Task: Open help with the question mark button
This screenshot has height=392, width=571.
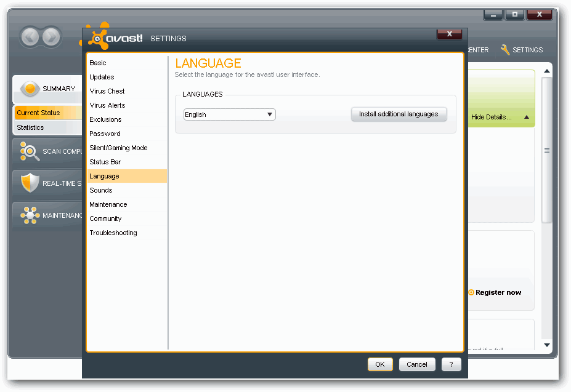Action: (x=451, y=364)
